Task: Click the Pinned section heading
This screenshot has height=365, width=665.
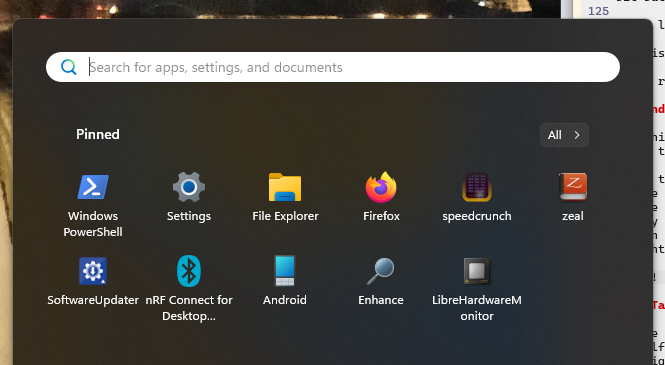Action: click(x=98, y=134)
